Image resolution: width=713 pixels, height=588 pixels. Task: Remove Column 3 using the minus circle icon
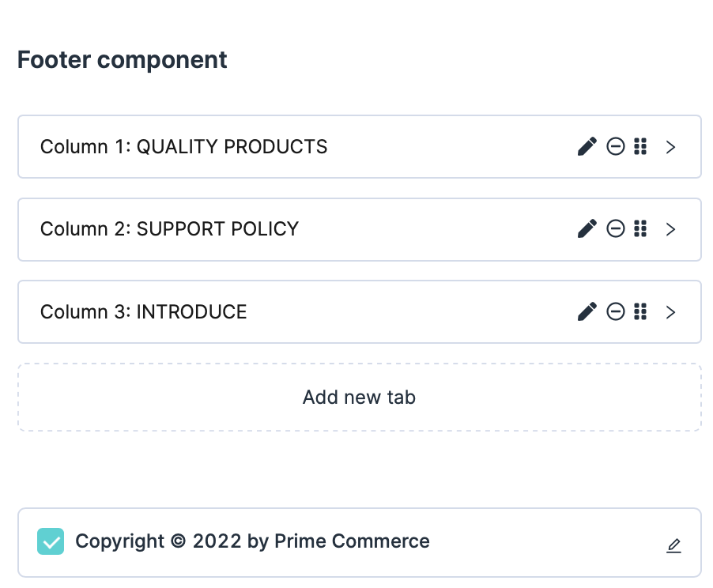click(x=616, y=312)
